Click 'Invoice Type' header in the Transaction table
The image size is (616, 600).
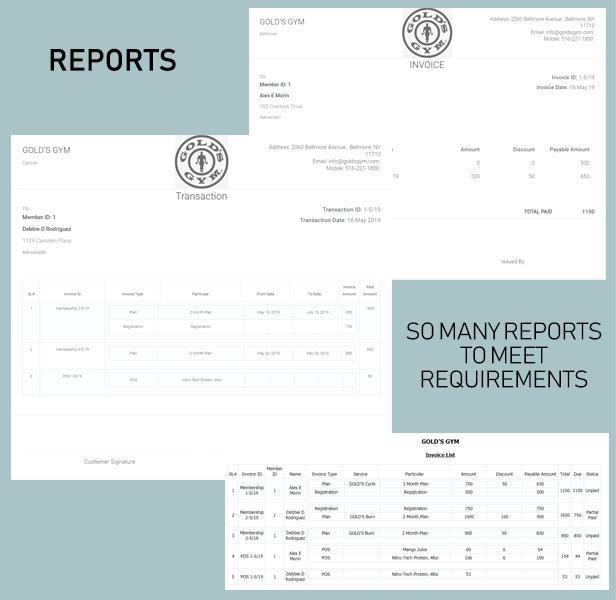click(132, 294)
